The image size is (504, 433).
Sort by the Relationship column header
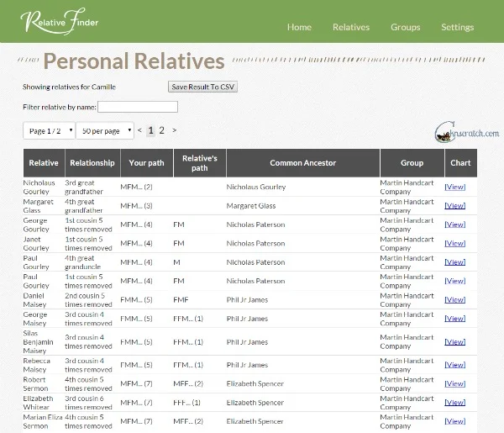click(92, 163)
